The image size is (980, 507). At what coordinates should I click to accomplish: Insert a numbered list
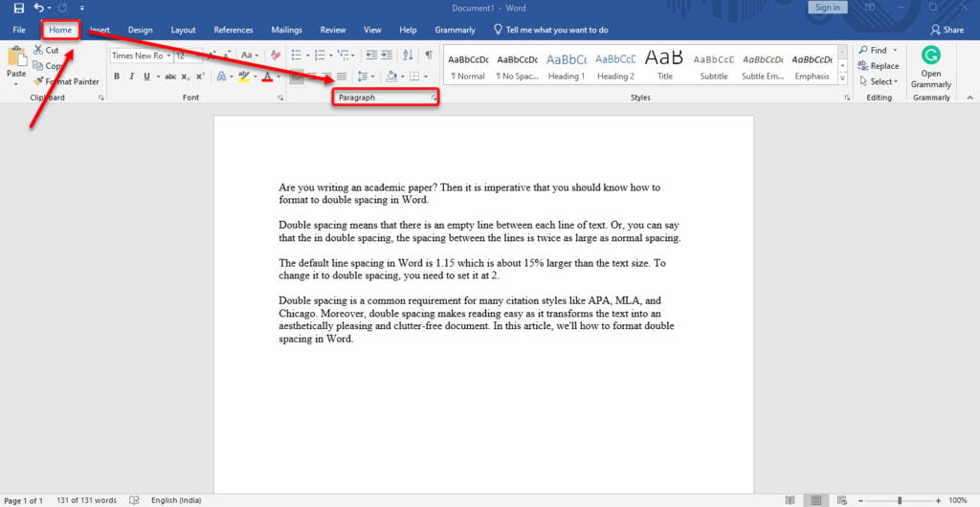point(320,55)
